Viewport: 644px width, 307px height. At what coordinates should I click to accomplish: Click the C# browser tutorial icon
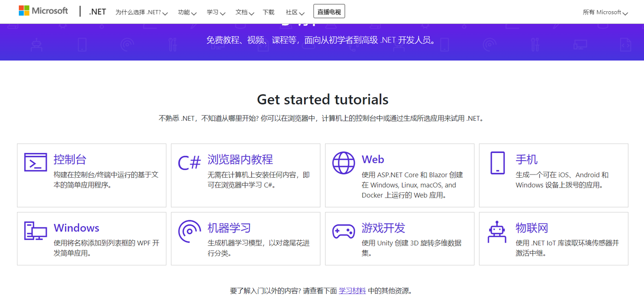click(x=189, y=163)
